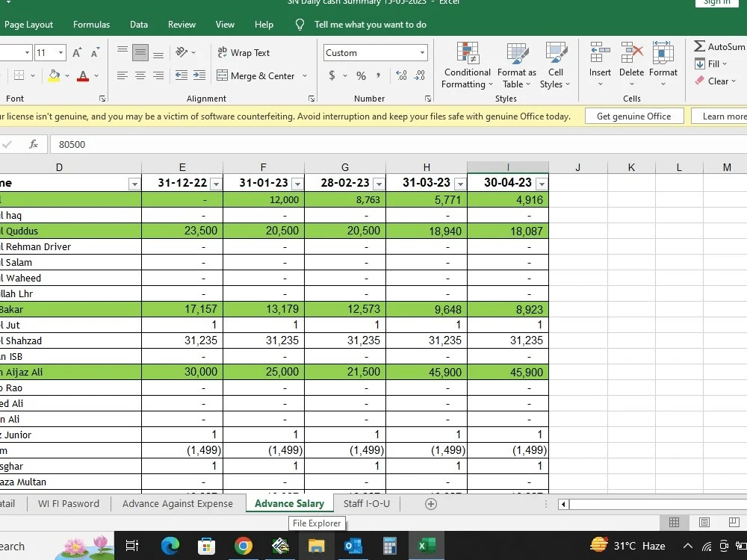This screenshot has height=560, width=747.
Task: Open filter dropdown for 30-04-23 column
Action: 542,184
